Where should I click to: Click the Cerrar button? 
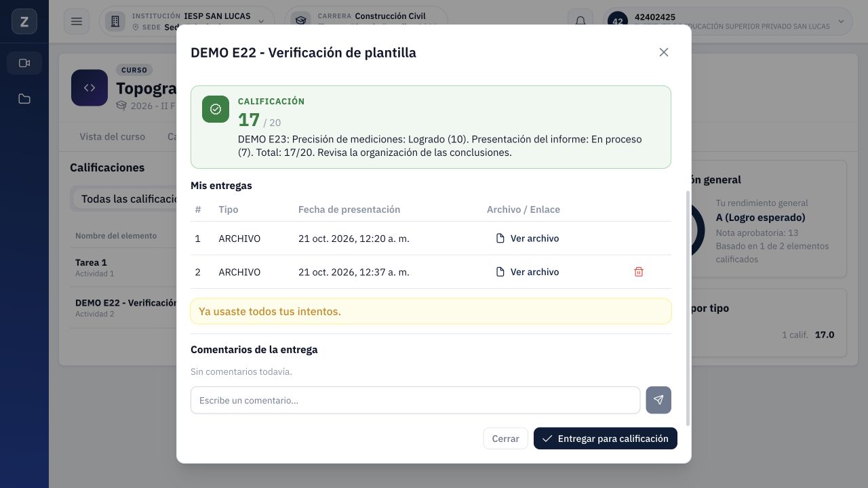pos(505,439)
